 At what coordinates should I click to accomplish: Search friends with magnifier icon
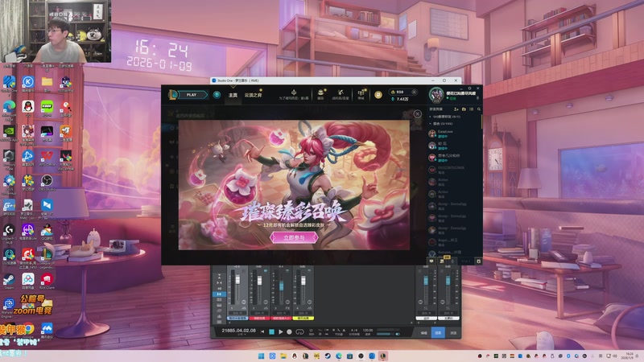point(479,109)
